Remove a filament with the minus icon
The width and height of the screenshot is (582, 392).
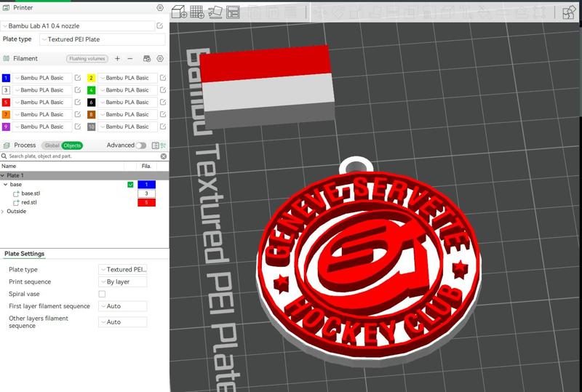130,59
